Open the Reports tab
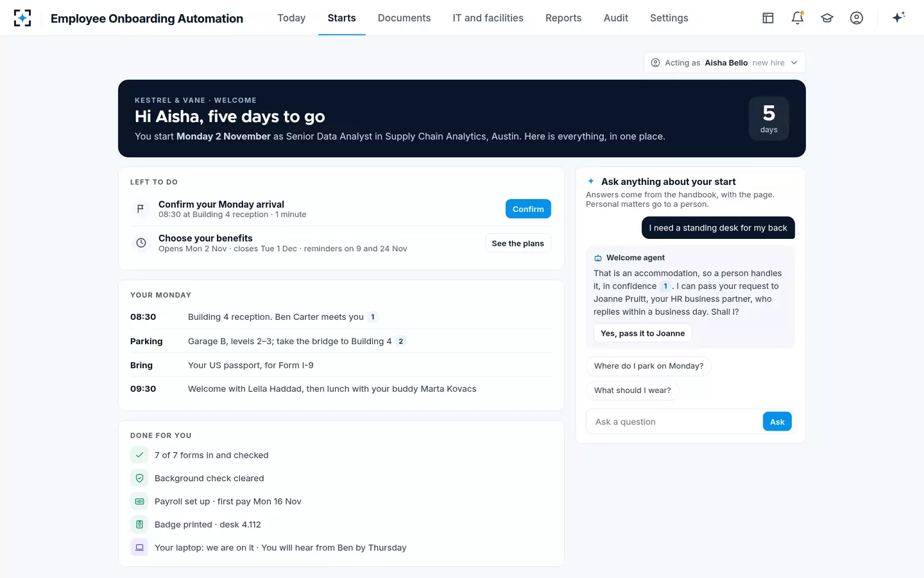Viewport: 924px width, 578px height. pyautogui.click(x=563, y=18)
